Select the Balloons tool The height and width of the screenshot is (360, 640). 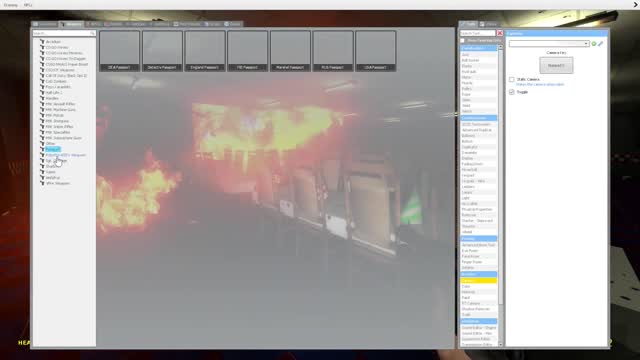pos(479,136)
